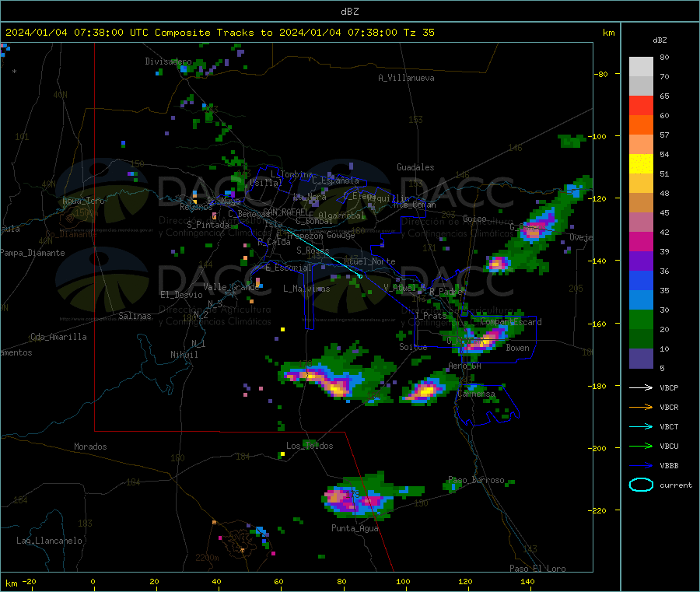This screenshot has height=592, width=700.
Task: Click the L_Malvinas location label
Action: click(x=306, y=289)
